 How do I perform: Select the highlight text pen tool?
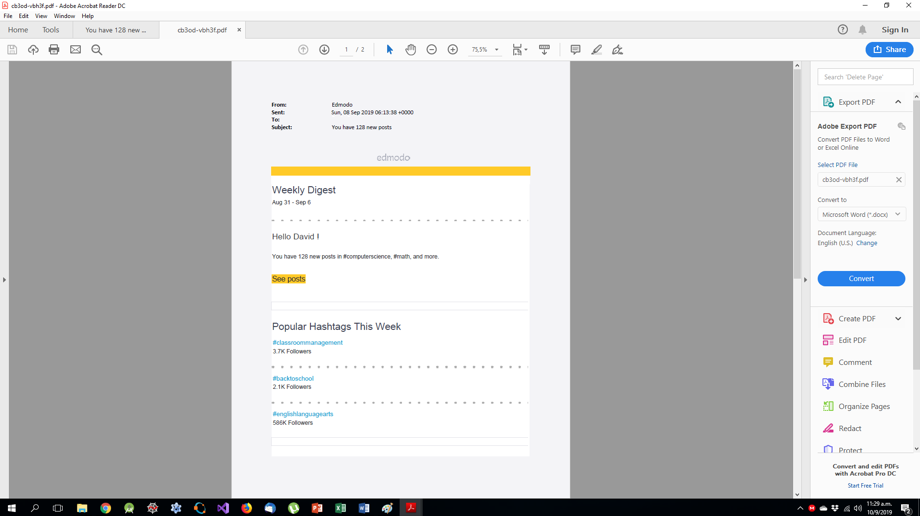(596, 50)
